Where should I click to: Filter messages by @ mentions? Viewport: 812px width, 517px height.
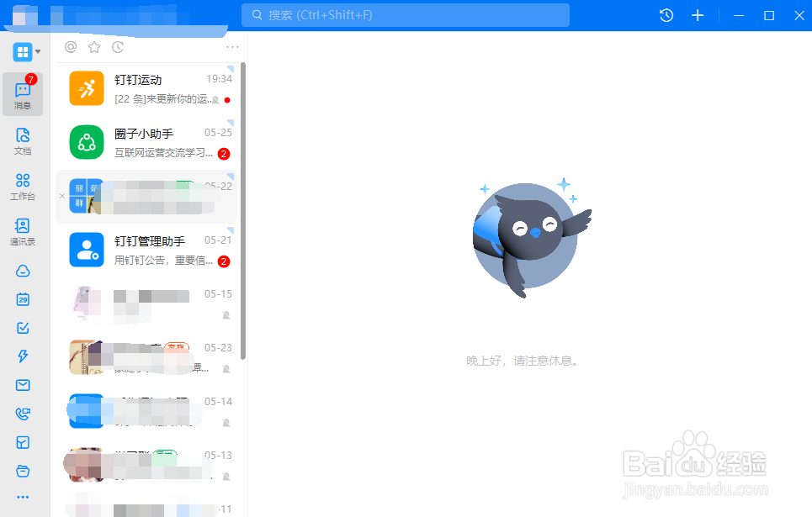(71, 47)
